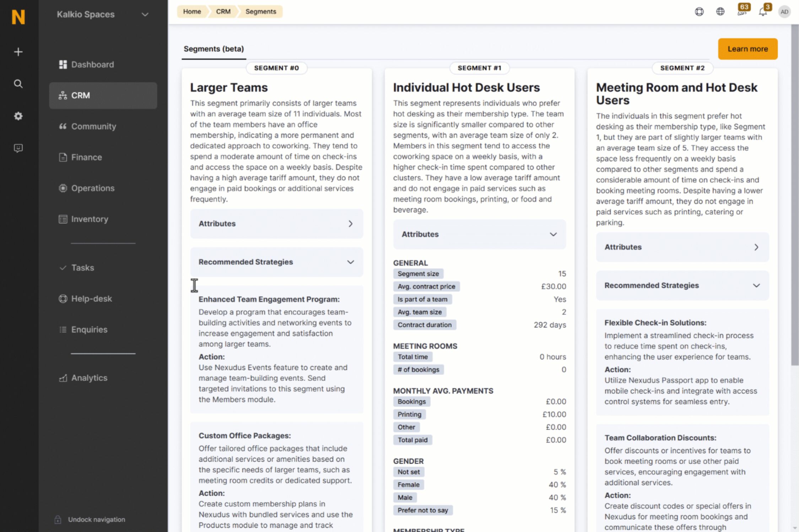Collapse Attributes in Individual Hot Desk Users
The height and width of the screenshot is (532, 799).
tap(479, 234)
